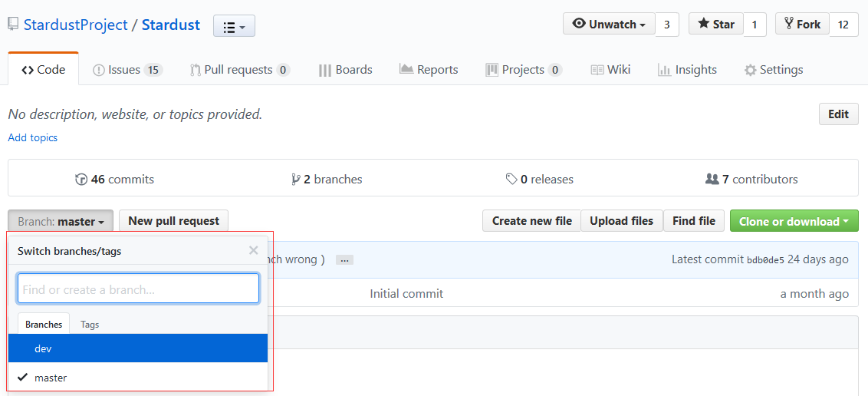Open the Unwatch dropdown
Image resolution: width=868 pixels, height=396 pixels.
click(610, 25)
